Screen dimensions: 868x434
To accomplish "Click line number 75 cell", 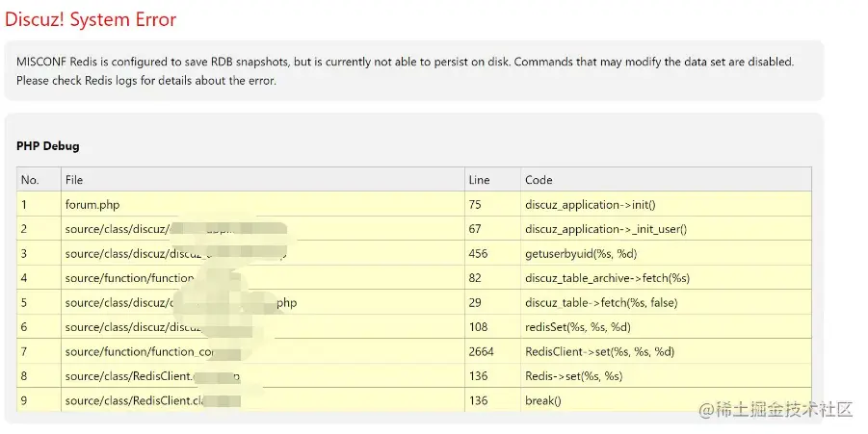I will point(492,204).
